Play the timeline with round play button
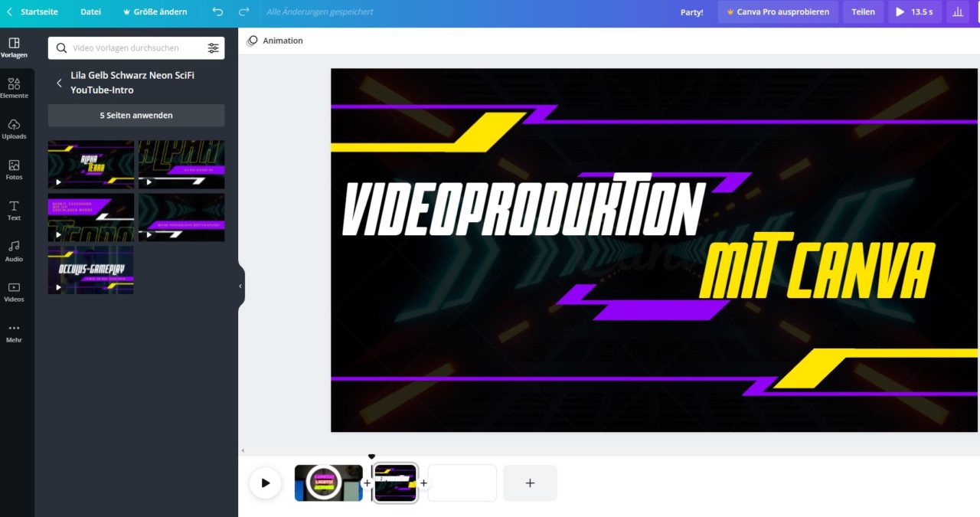 [265, 483]
